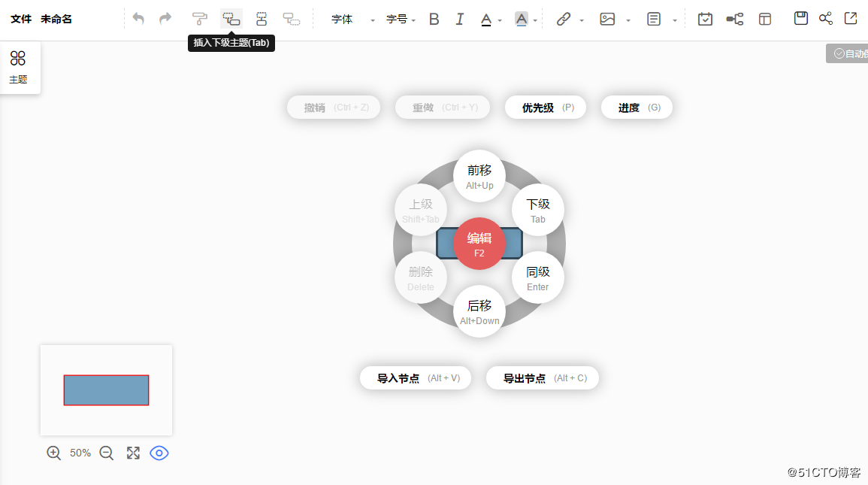Click insert sibling topic icon
Image resolution: width=868 pixels, height=485 pixels.
pyautogui.click(x=262, y=19)
